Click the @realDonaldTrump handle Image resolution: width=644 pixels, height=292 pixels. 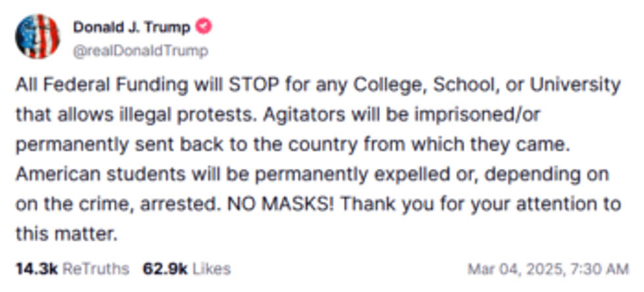coord(140,51)
